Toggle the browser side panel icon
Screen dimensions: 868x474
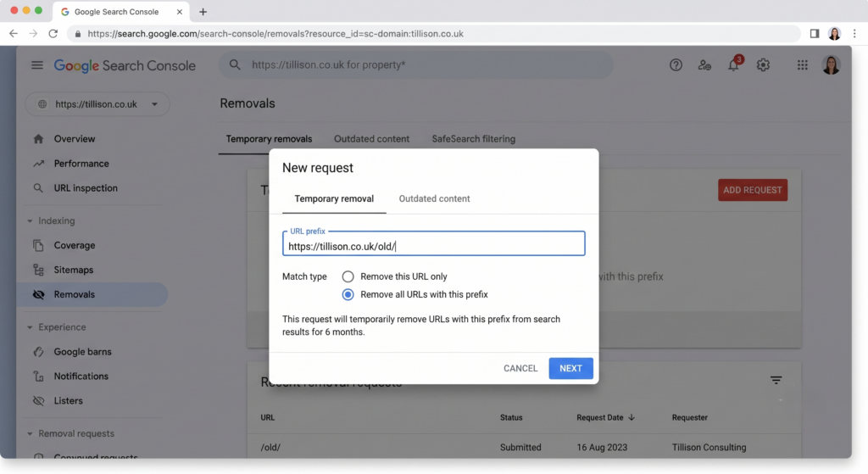[815, 34]
